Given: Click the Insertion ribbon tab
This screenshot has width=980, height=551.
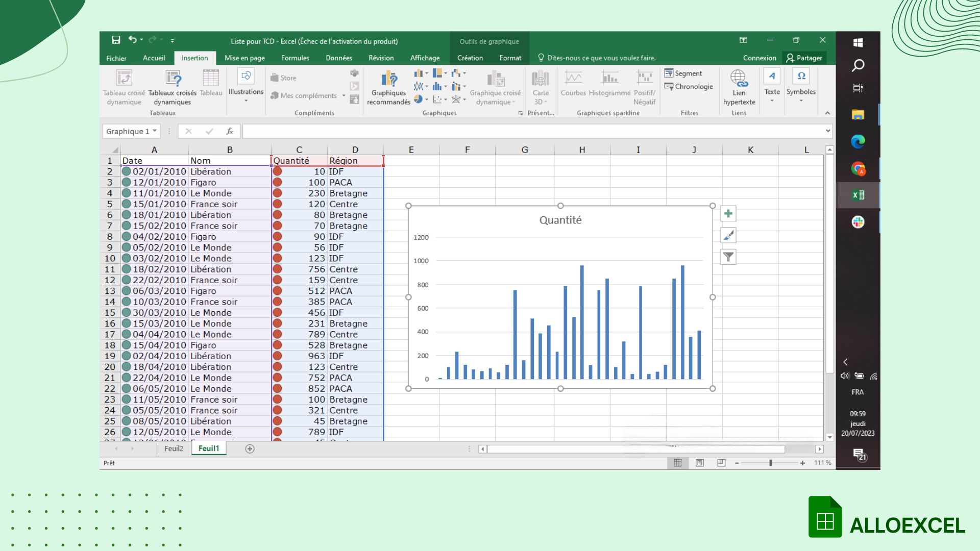Looking at the screenshot, I should [194, 57].
